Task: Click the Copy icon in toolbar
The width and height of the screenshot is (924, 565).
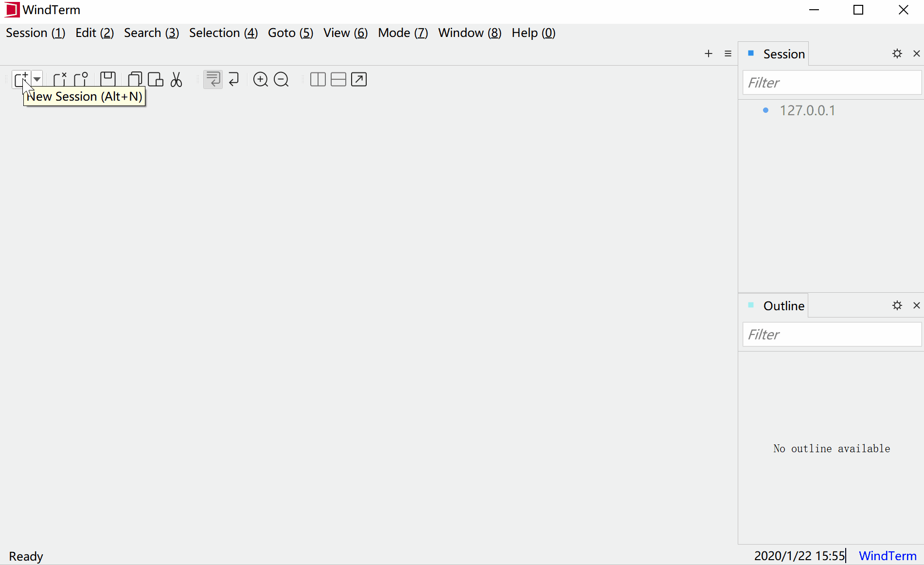Action: pyautogui.click(x=135, y=79)
